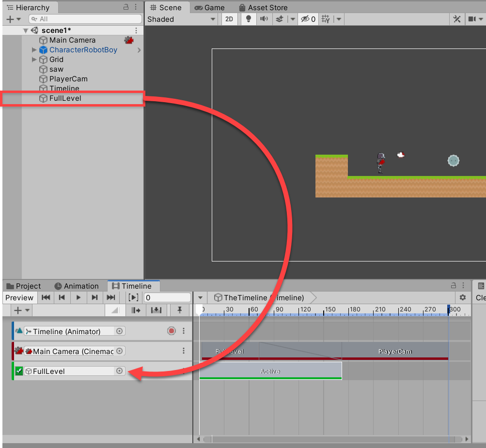Lock the Hierarchy panel with the padlock icon

pyautogui.click(x=126, y=7)
